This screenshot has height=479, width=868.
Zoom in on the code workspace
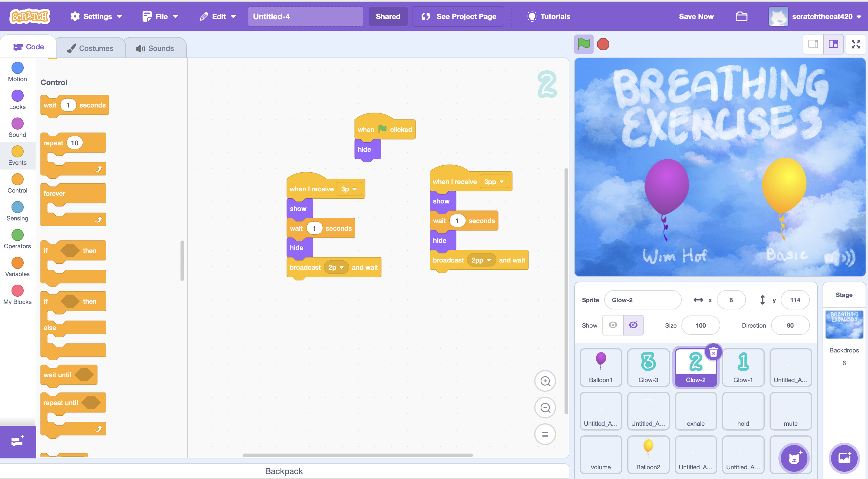(545, 381)
